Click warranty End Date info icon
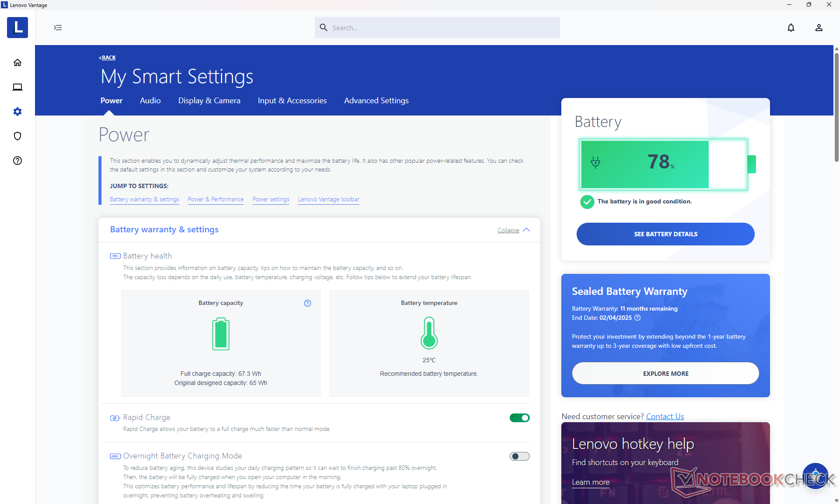Screen dimensions: 840x504 click(x=637, y=318)
